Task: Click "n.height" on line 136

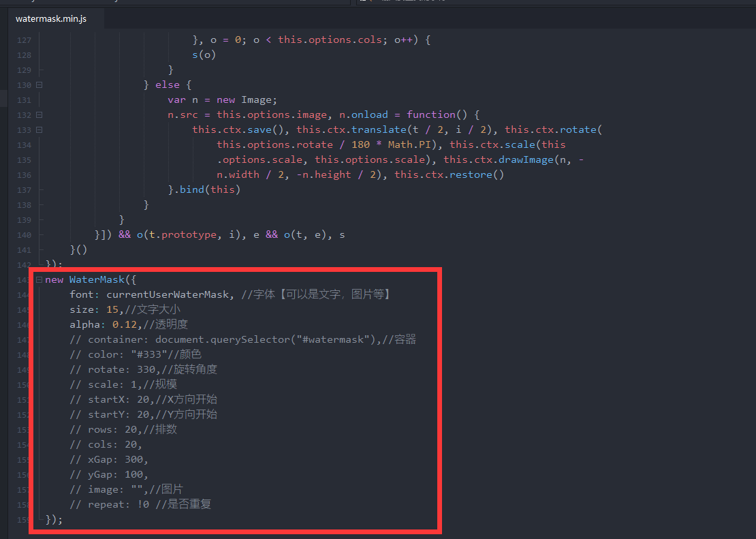Action: click(326, 174)
